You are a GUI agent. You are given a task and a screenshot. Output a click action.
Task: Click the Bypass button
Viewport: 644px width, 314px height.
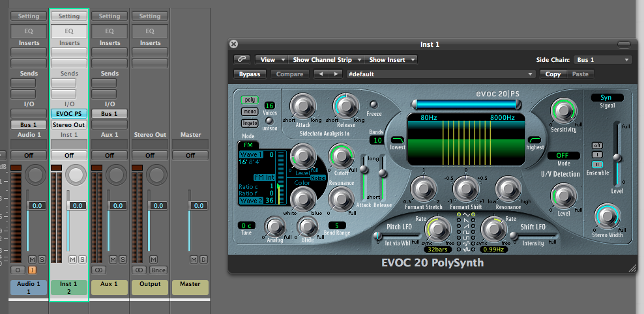pos(250,74)
